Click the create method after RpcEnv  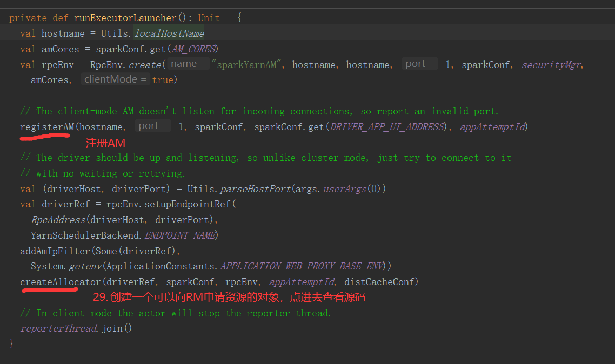[145, 65]
